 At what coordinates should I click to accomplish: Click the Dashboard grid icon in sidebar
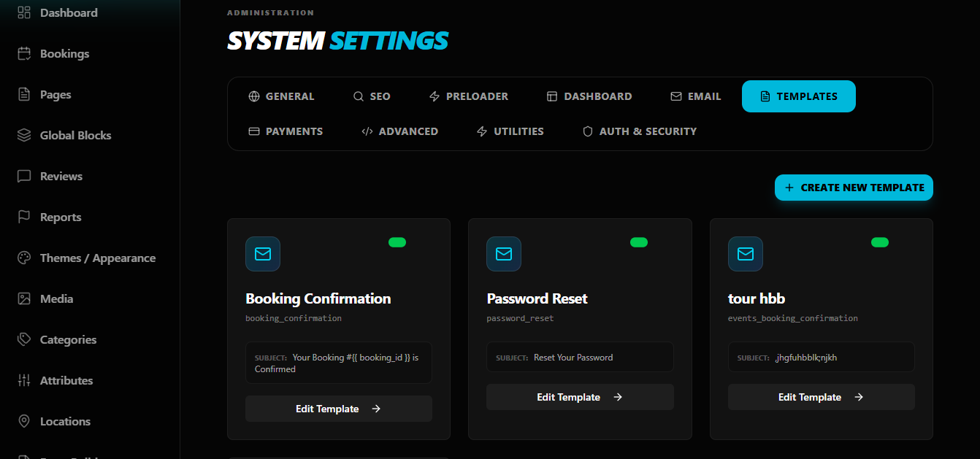click(x=24, y=12)
